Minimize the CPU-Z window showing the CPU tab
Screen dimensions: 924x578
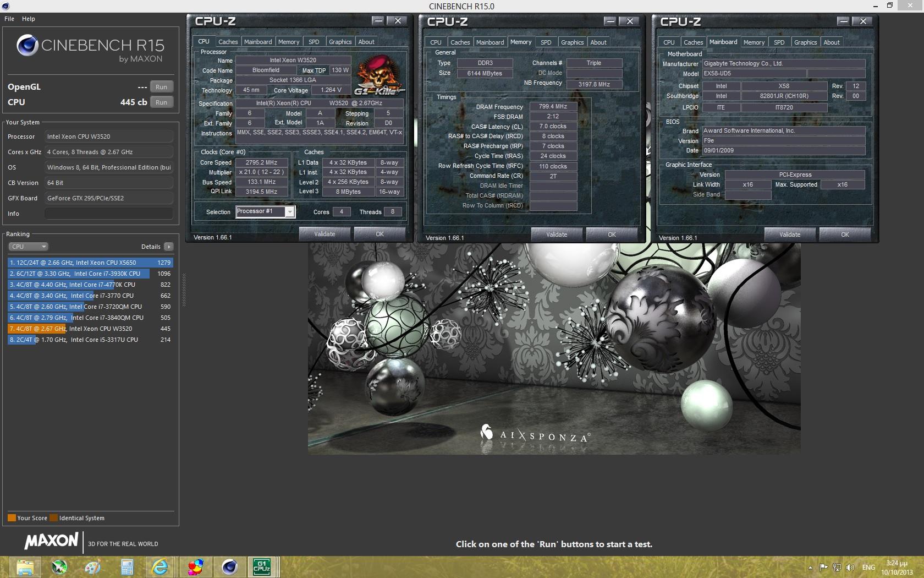point(378,21)
